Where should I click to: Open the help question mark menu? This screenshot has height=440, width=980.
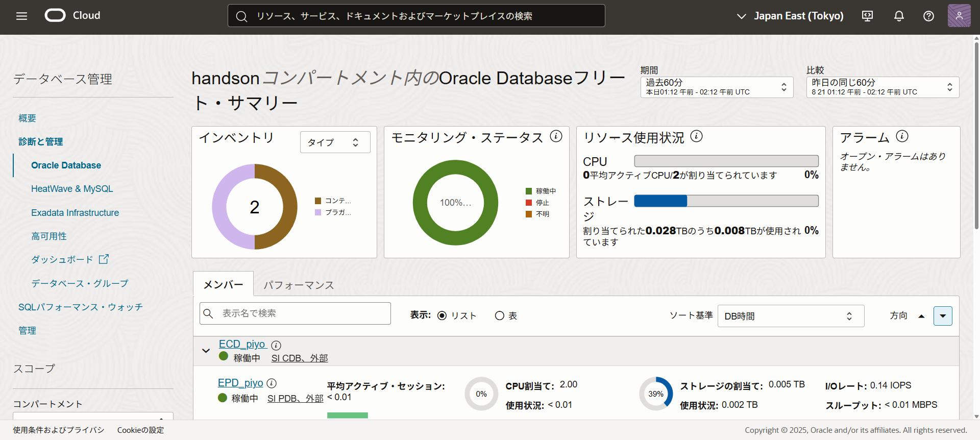point(928,16)
